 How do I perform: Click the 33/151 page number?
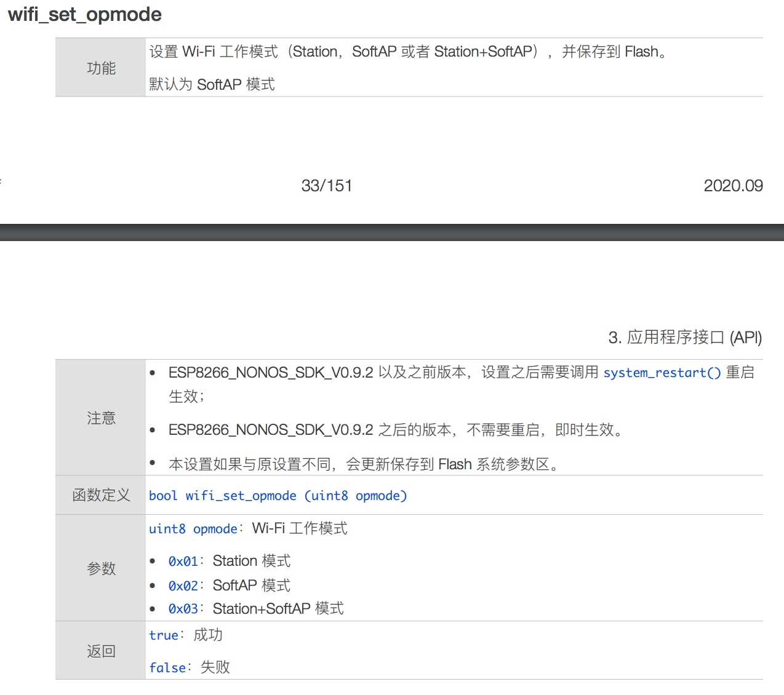click(x=327, y=186)
